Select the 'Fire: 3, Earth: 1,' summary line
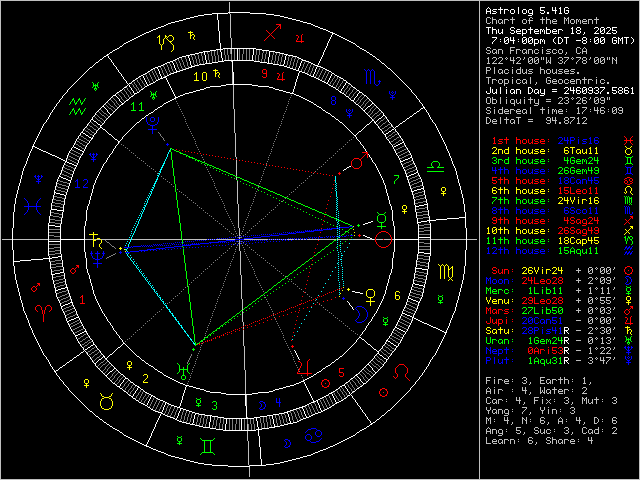 539,381
